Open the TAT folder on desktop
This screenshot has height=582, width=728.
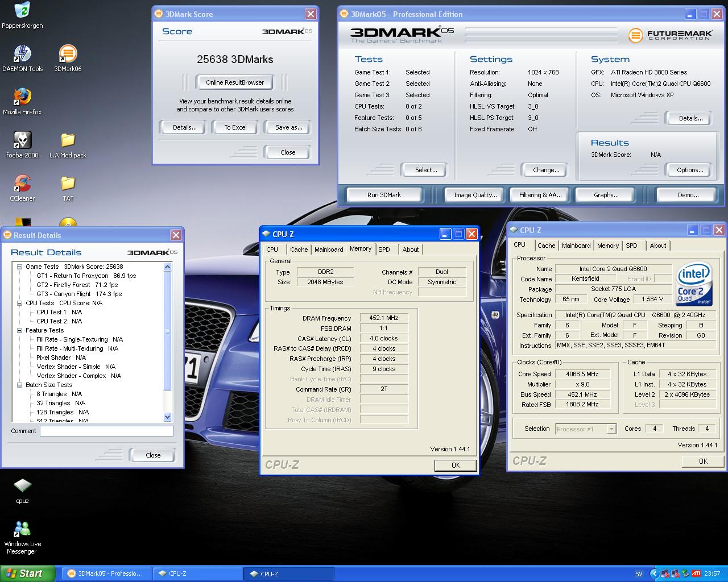pyautogui.click(x=68, y=188)
